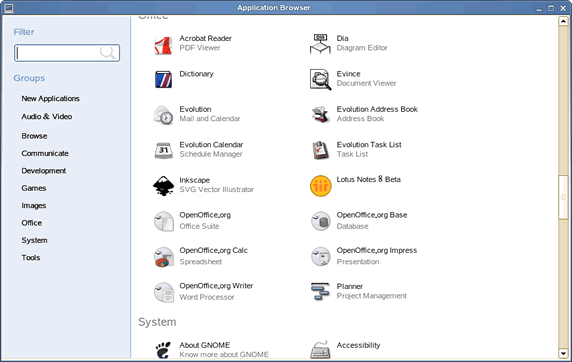Launch the About GNOME footprint icon
This screenshot has height=362, width=572.
163,350
